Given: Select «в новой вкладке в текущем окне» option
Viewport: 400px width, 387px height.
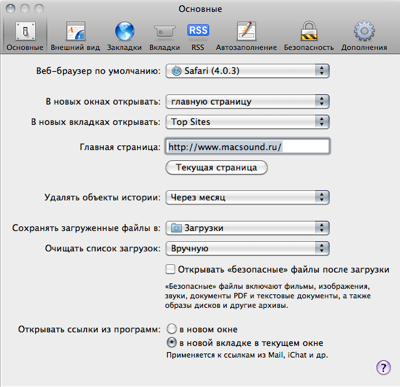Looking at the screenshot, I should point(171,342).
